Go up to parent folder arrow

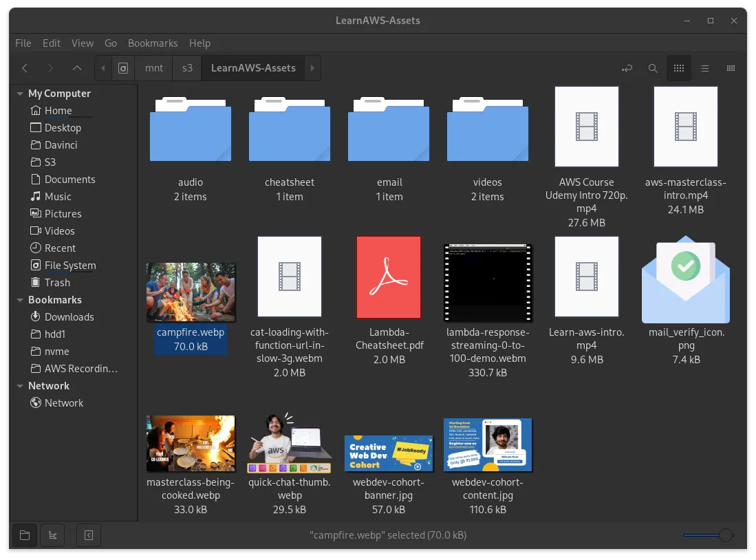click(76, 68)
